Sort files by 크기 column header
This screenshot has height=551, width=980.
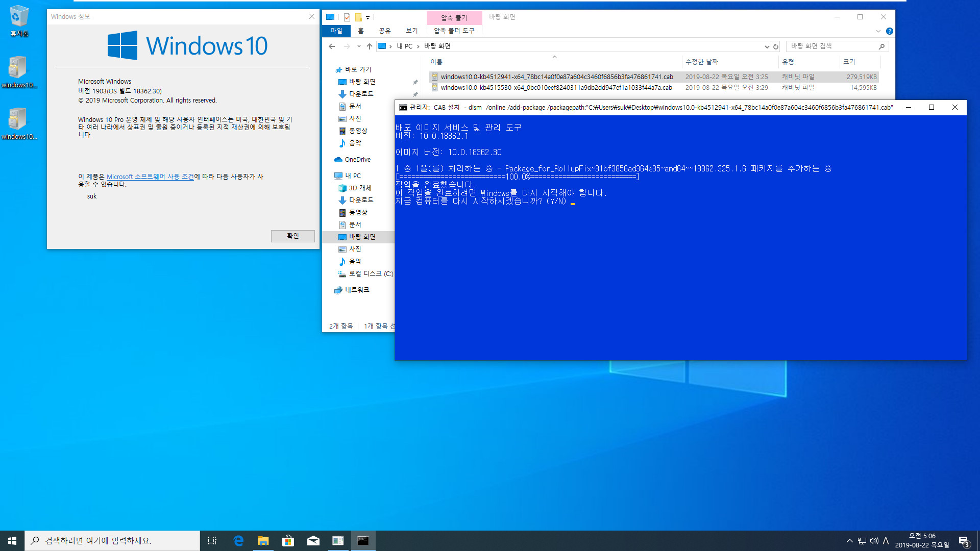pos(860,62)
